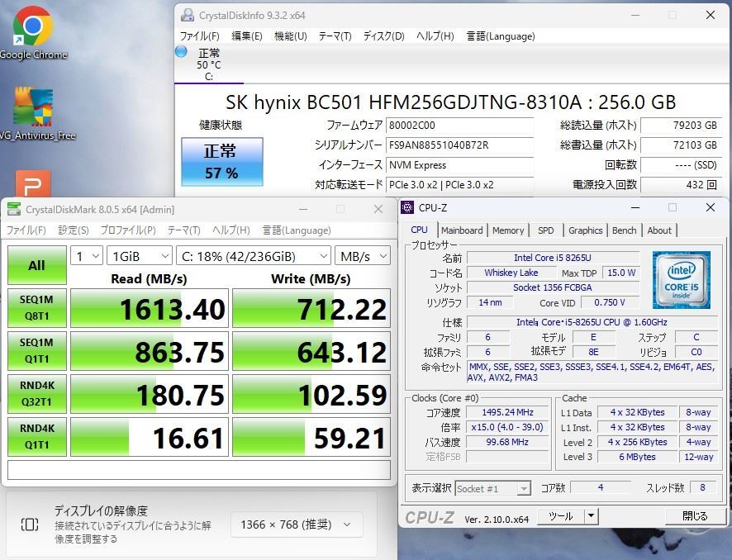Run SEQ1M Q8T1 benchmark test

point(37,308)
